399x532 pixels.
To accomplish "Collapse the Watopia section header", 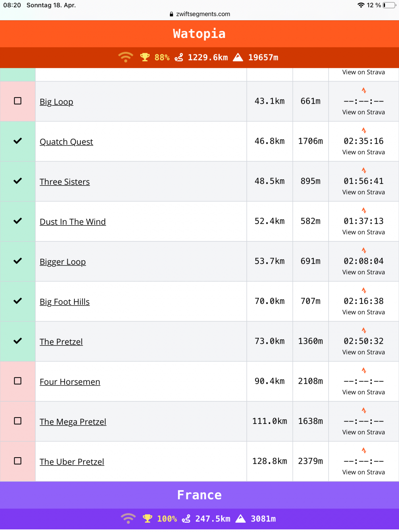I will click(x=199, y=34).
